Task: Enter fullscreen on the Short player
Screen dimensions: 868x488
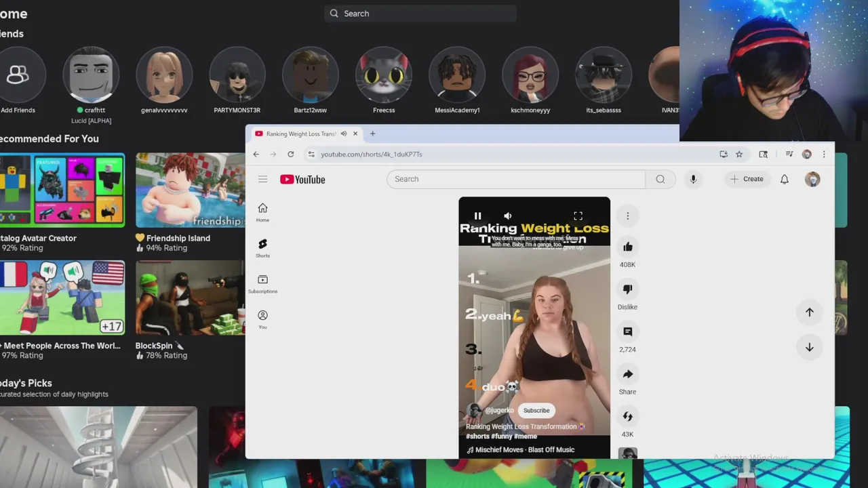Action: click(578, 216)
